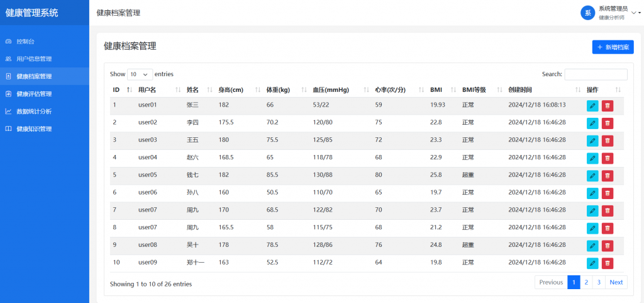Click the 控制台 dashboard sidebar icon
The width and height of the screenshot is (644, 303).
coord(8,42)
